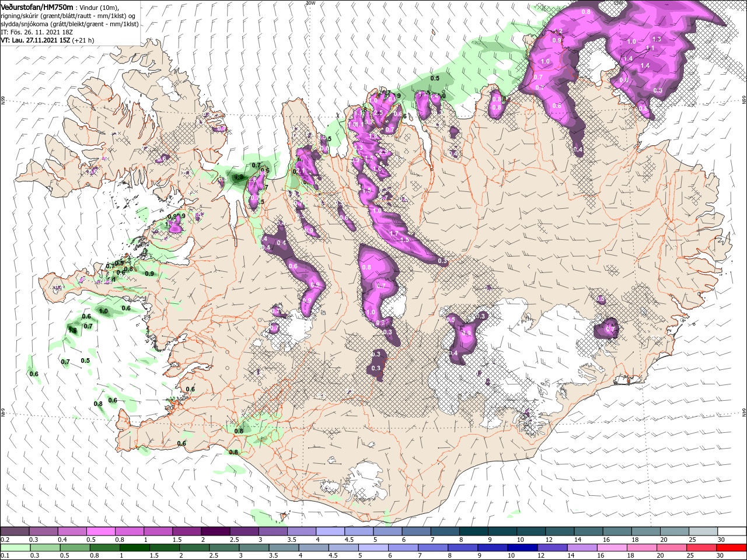Image resolution: width=747 pixels, height=560 pixels.
Task: Pick the rain swatch between 0.3 and 0.5
Action: pos(45,547)
